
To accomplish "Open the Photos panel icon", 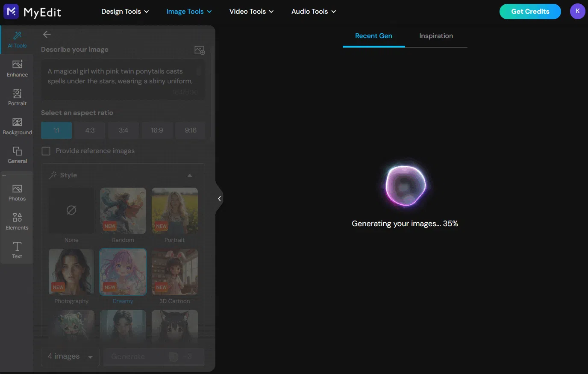I will [x=17, y=193].
